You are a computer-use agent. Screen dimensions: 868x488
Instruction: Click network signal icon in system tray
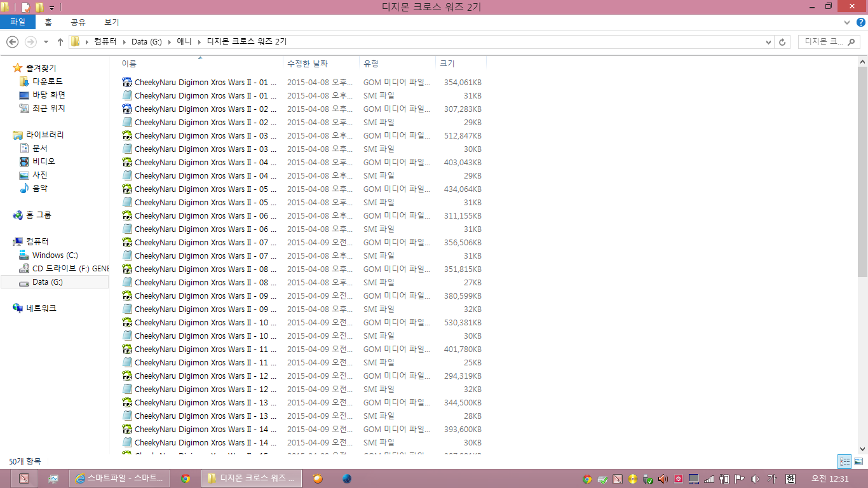(709, 479)
